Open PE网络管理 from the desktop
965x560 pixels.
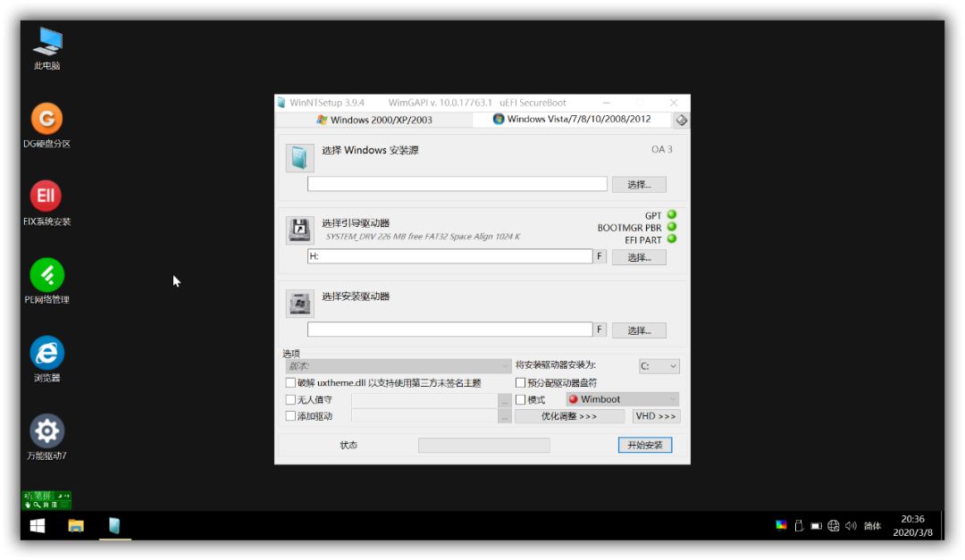point(46,272)
